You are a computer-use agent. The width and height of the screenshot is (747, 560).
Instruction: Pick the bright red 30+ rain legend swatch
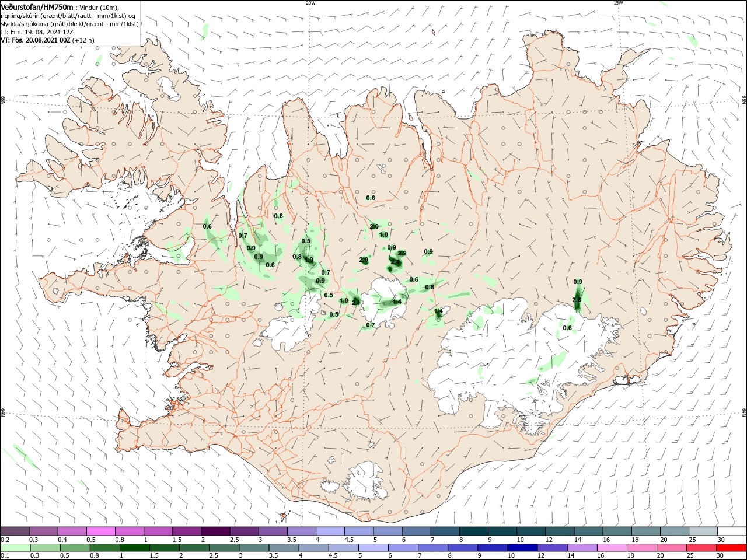click(731, 548)
